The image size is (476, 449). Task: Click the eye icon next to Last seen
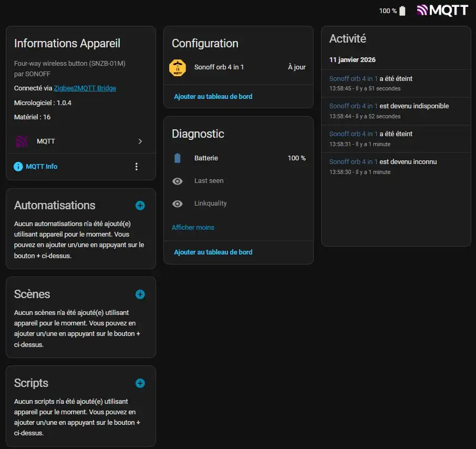point(178,181)
